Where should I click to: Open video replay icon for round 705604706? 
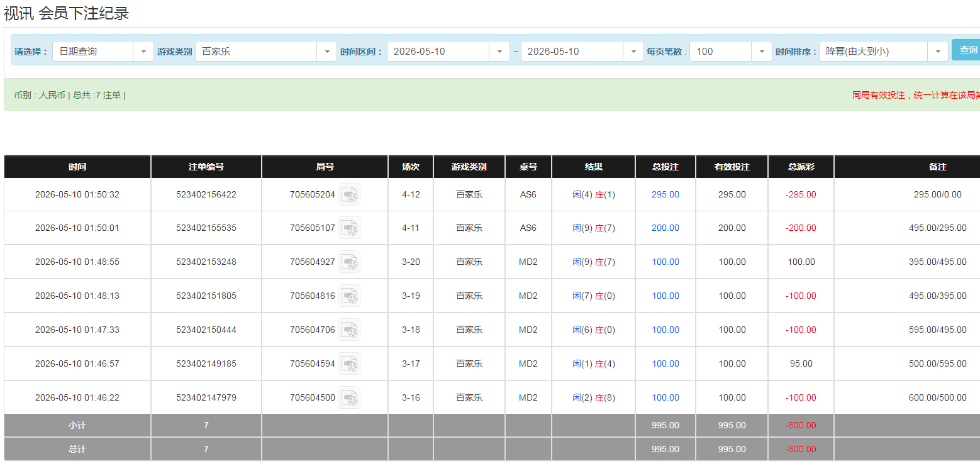click(349, 330)
